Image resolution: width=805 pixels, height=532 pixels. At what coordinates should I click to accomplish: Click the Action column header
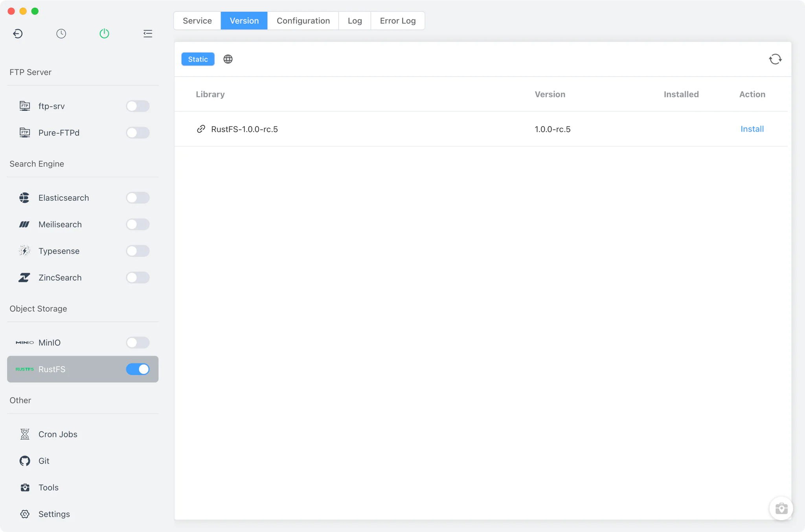pos(752,94)
